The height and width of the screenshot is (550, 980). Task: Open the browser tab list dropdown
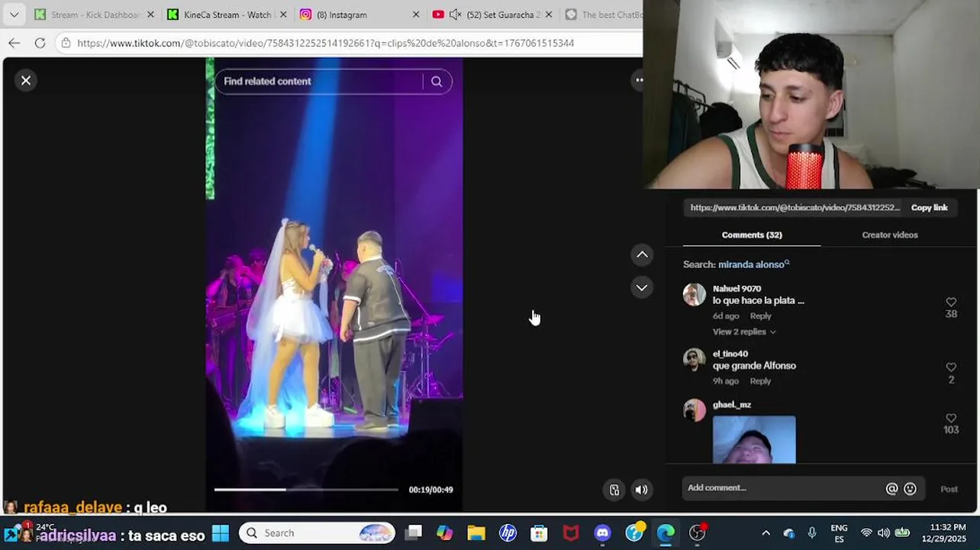pos(14,15)
